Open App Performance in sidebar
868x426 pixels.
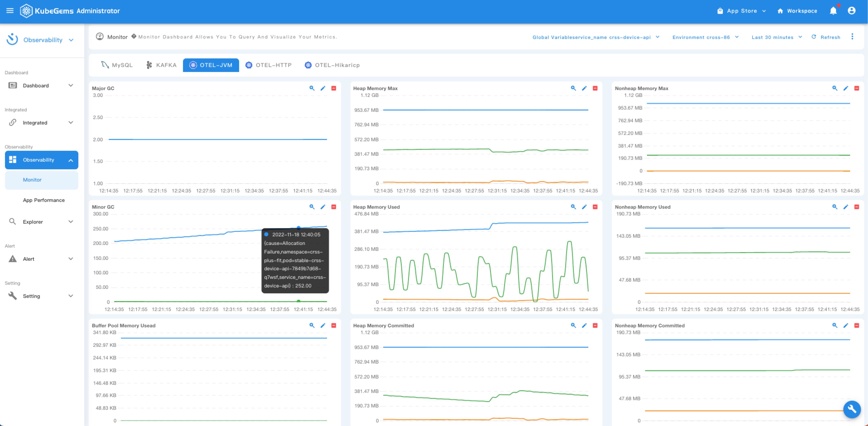[x=44, y=200]
